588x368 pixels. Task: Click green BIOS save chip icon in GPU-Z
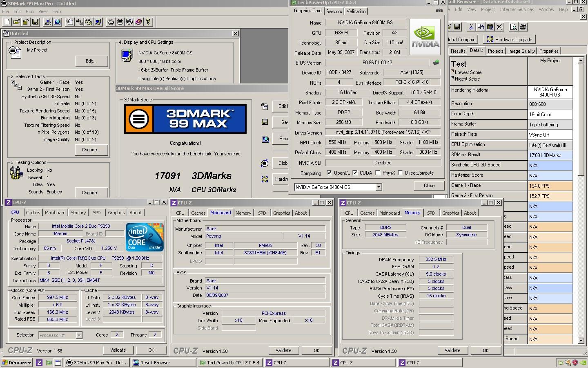click(436, 63)
